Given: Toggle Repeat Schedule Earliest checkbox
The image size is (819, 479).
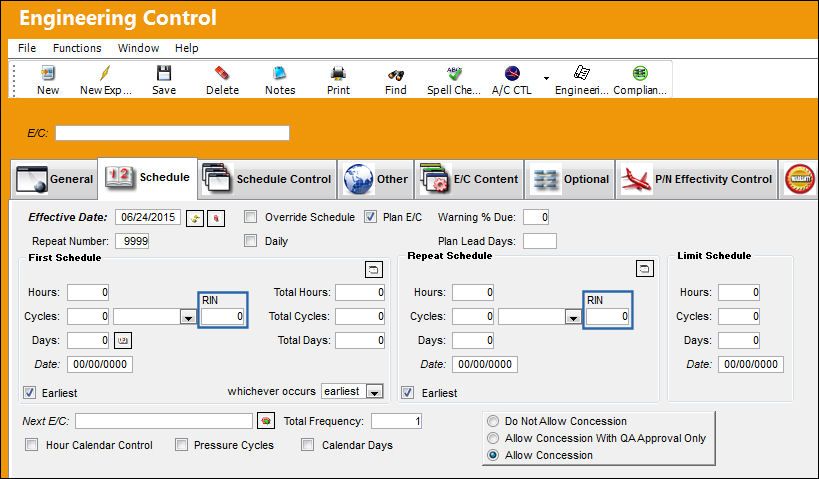Looking at the screenshot, I should [407, 392].
